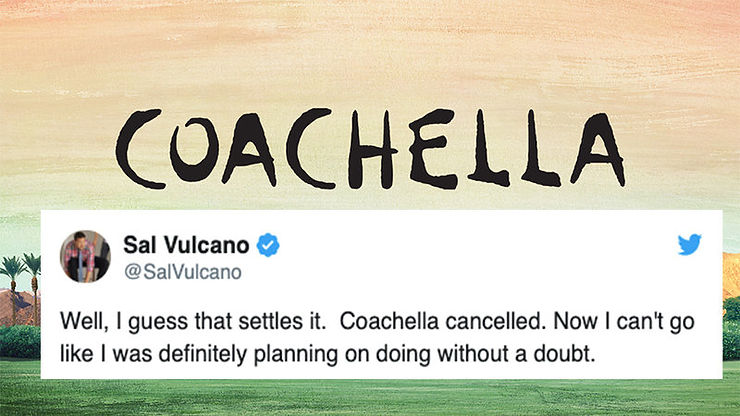This screenshot has height=416, width=740.
Task: Open Sal Vulcano's profile avatar
Action: pyautogui.click(x=85, y=256)
